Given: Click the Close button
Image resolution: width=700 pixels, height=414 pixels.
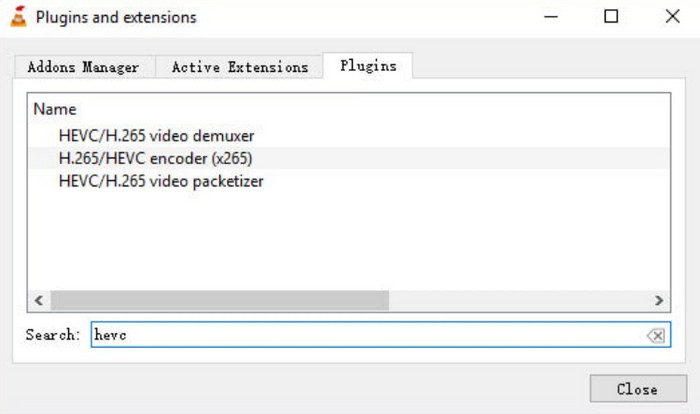Looking at the screenshot, I should click(638, 389).
